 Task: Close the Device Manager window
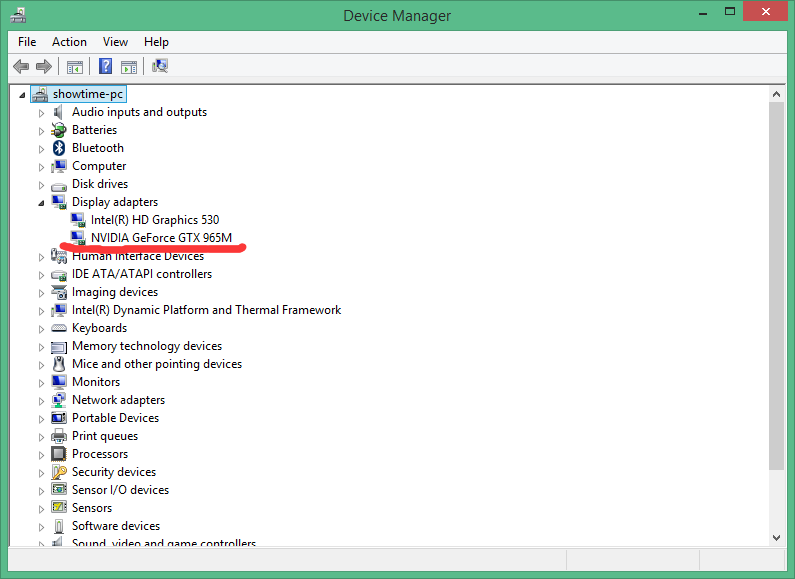point(766,11)
